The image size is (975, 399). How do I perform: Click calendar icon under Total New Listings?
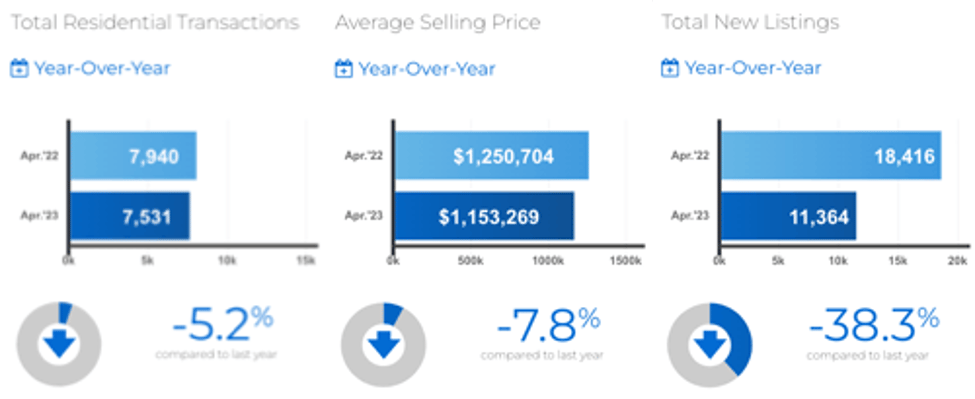coord(669,68)
